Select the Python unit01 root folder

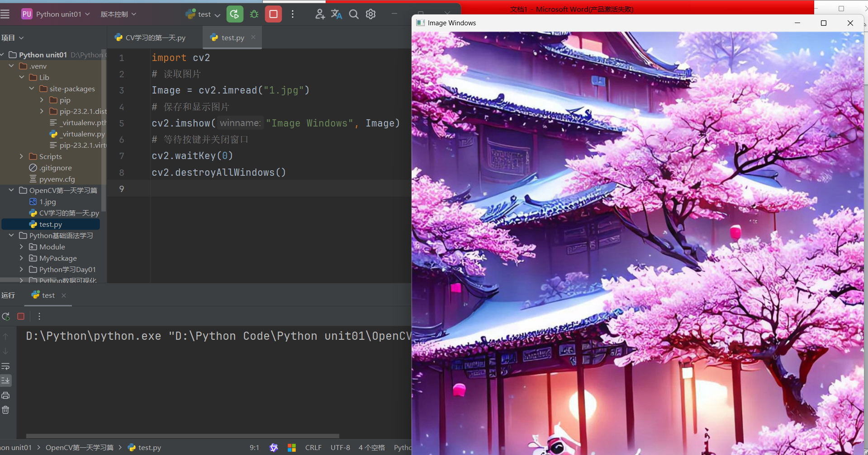coord(43,55)
